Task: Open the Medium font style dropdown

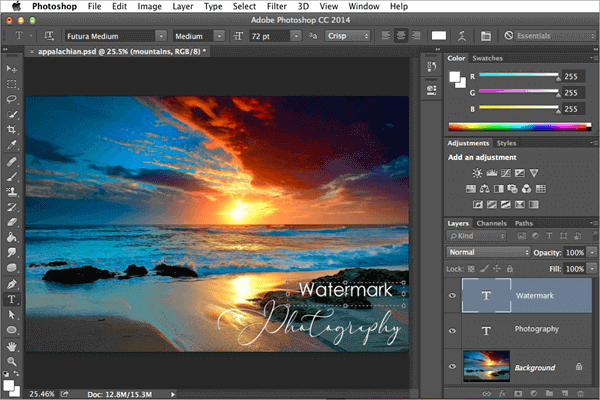Action: tap(219, 36)
